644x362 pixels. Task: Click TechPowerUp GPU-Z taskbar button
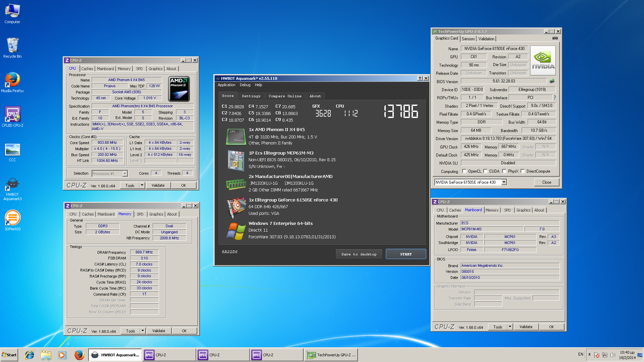pos(331,355)
